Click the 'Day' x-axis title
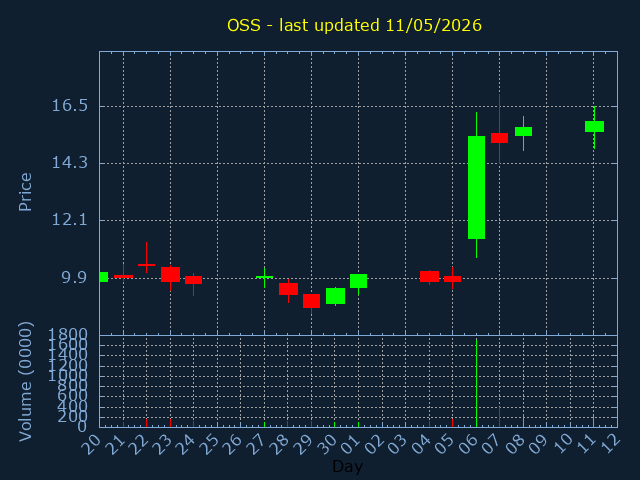This screenshot has height=480, width=640. pyautogui.click(x=347, y=466)
